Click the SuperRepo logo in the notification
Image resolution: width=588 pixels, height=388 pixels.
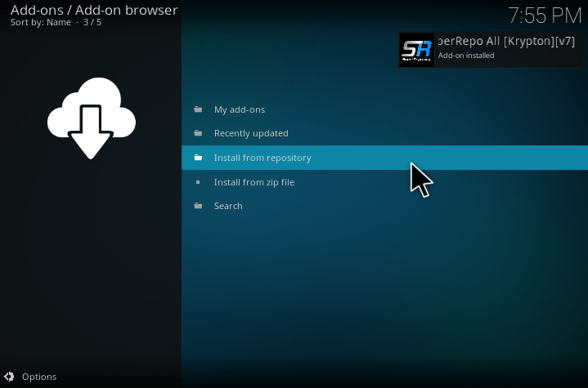pos(416,50)
